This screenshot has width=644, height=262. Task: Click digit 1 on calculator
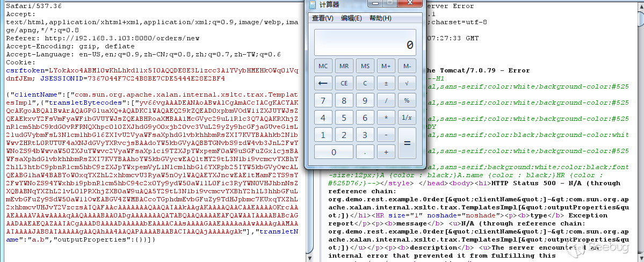(323, 135)
